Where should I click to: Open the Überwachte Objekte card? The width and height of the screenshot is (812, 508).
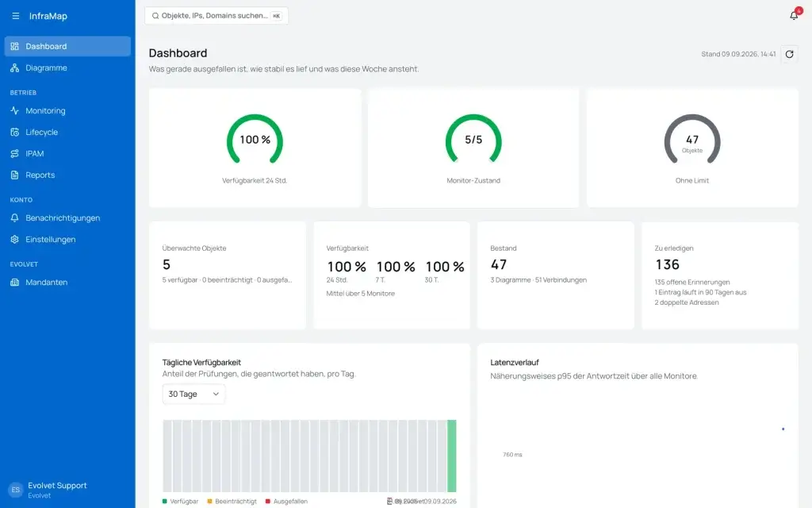pos(228,275)
